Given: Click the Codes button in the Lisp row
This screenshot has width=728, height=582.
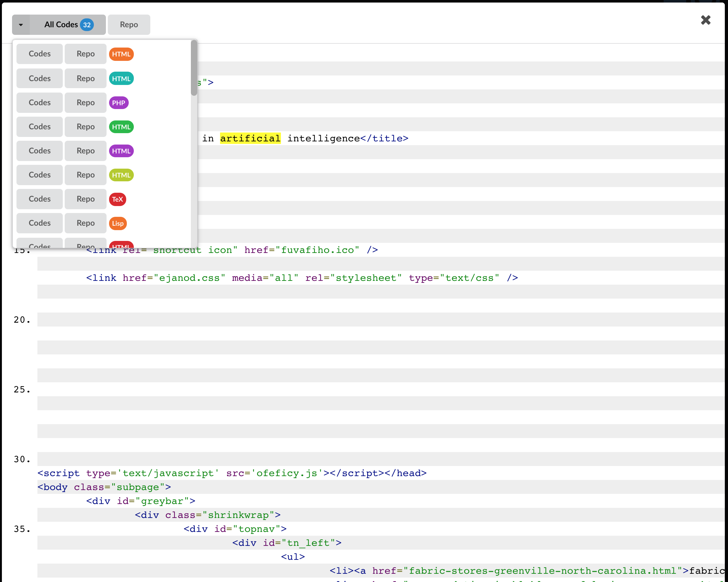Looking at the screenshot, I should tap(39, 223).
